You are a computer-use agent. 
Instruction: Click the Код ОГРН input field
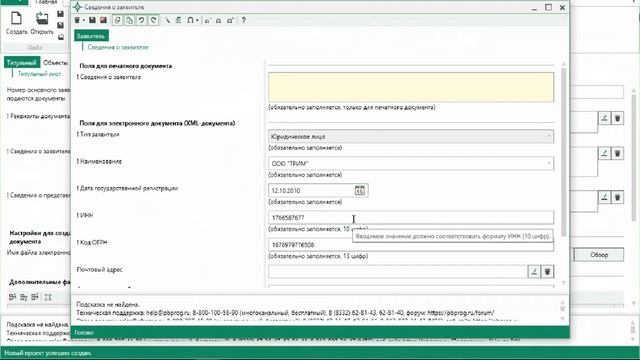pos(411,245)
